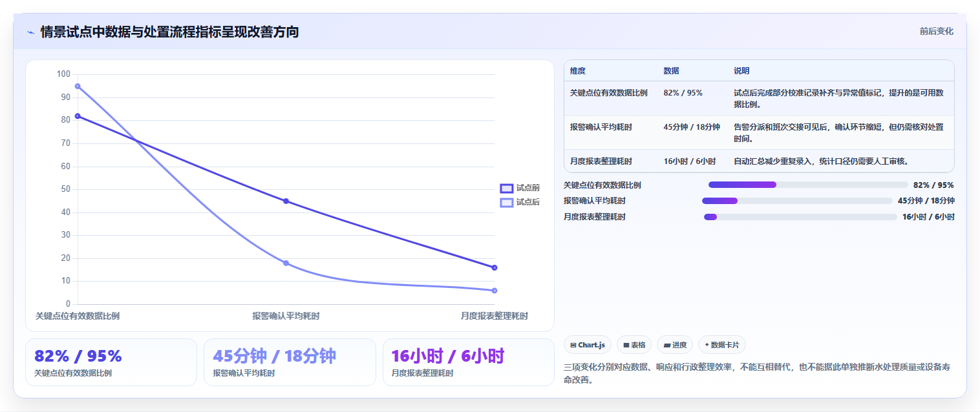Click x-axis label 报警确认平均耗时
Image resolution: width=980 pixels, height=412 pixels.
[286, 316]
